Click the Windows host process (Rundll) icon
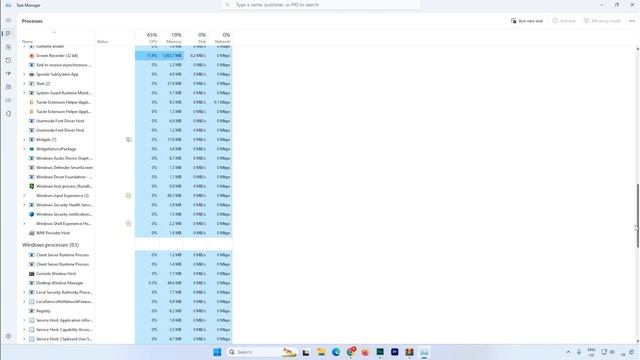Screen dimensions: 640x360 [31, 186]
